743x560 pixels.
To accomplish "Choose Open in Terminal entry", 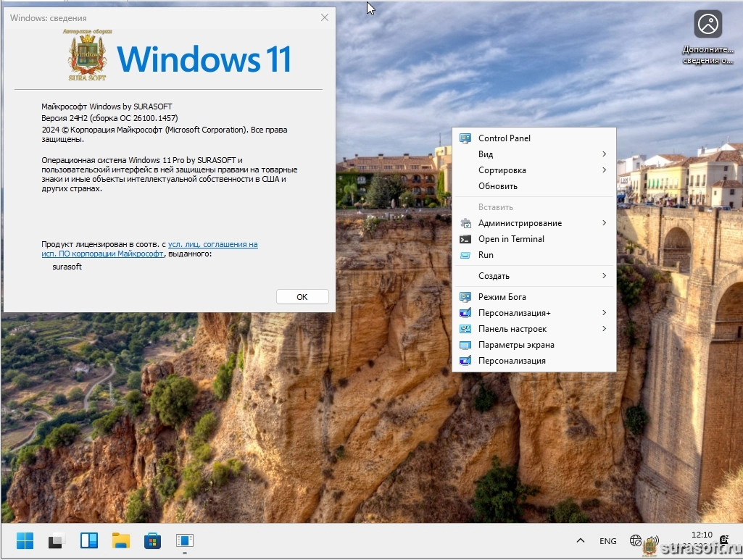I will click(534, 239).
